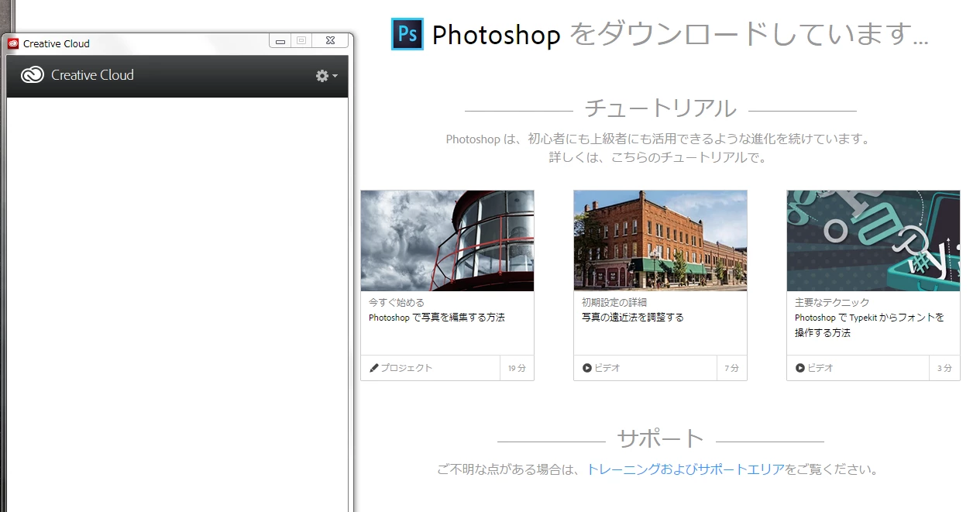Click the play icon on the 3分 video card
This screenshot has height=512, width=980.
[800, 368]
